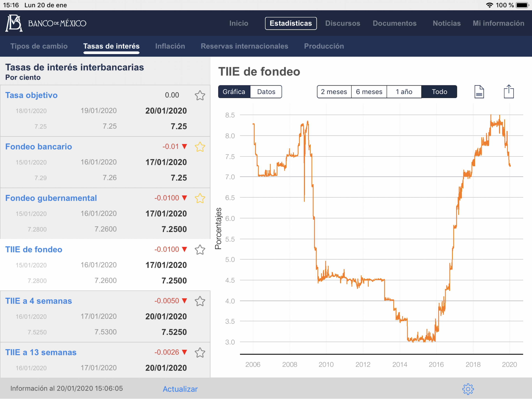This screenshot has width=532, height=399.
Task: Open Reservas internacionales tab
Action: tap(244, 46)
